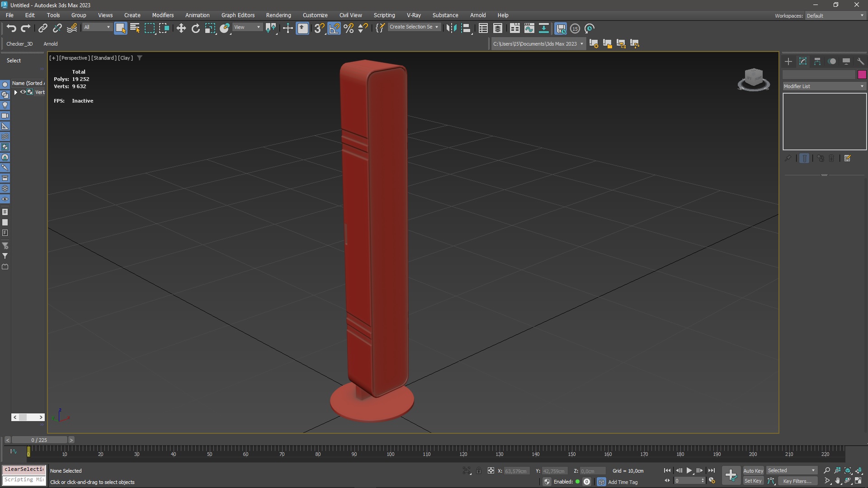Screen dimensions: 868x488
Task: Click the Play Animation button
Action: coord(689,471)
